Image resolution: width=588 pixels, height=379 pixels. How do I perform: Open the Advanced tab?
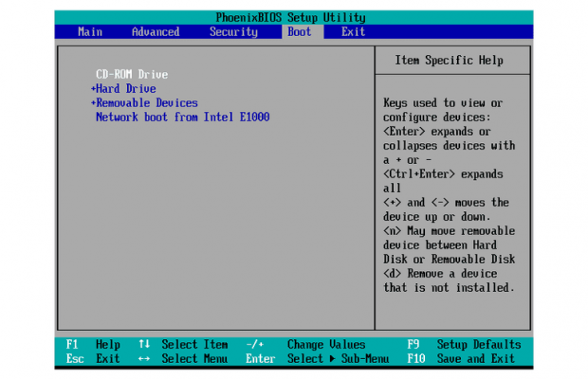(156, 32)
